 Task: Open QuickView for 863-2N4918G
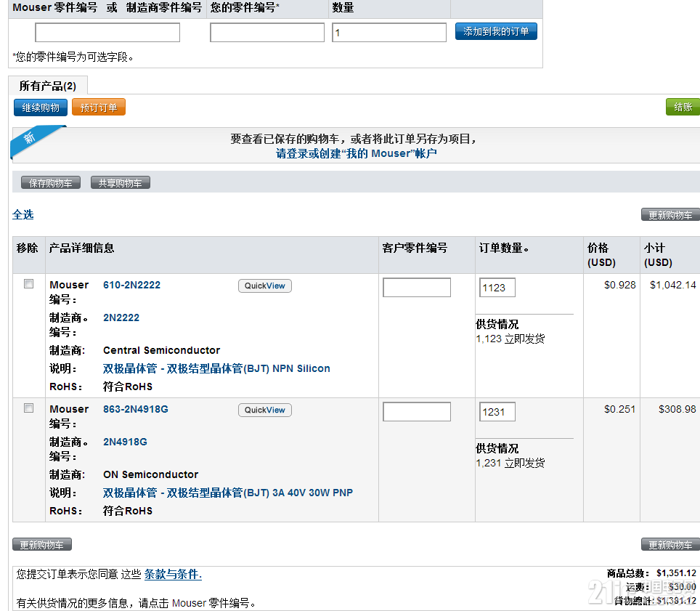[265, 410]
